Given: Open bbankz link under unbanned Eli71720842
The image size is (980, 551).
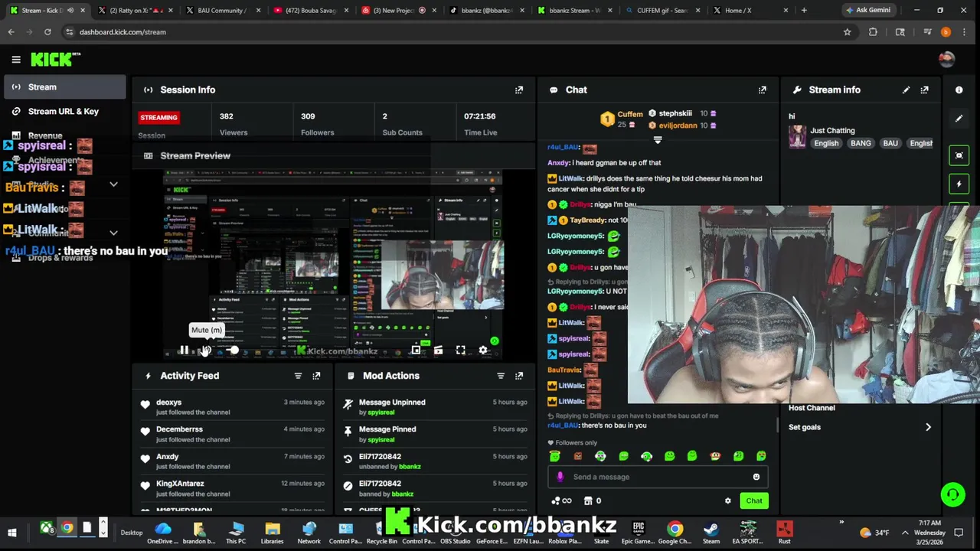Looking at the screenshot, I should pos(410,467).
